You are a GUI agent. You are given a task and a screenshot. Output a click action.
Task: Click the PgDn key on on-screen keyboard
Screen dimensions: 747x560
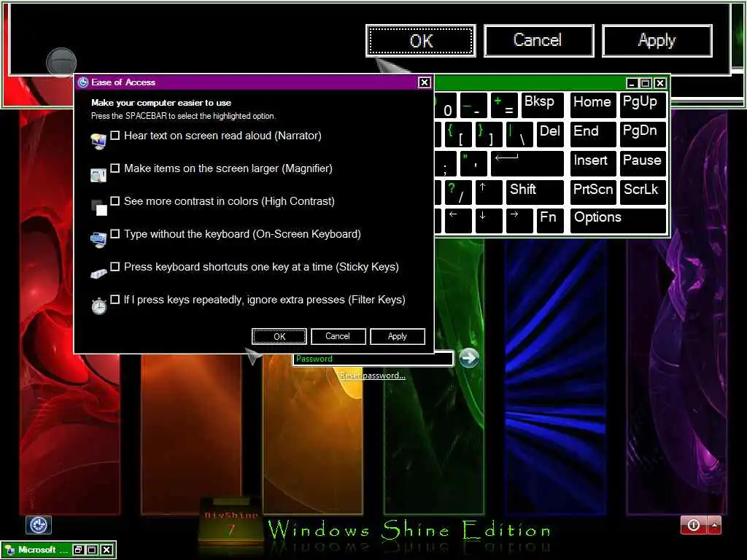643,134
